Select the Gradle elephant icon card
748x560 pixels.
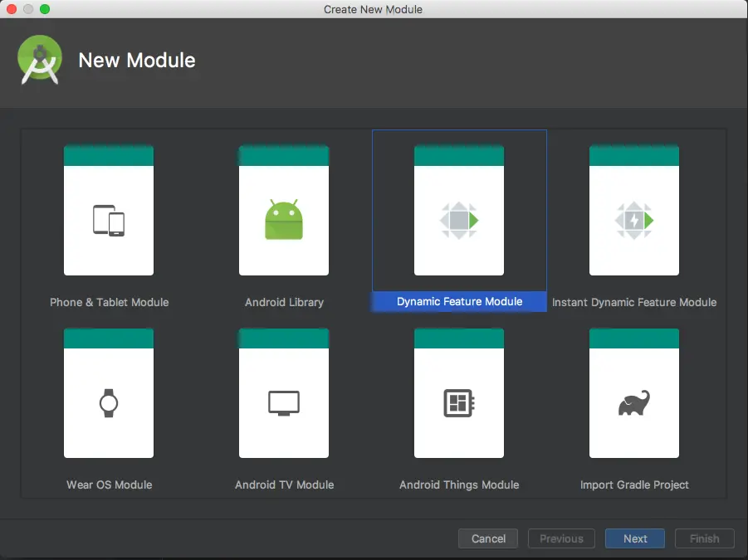click(x=634, y=393)
